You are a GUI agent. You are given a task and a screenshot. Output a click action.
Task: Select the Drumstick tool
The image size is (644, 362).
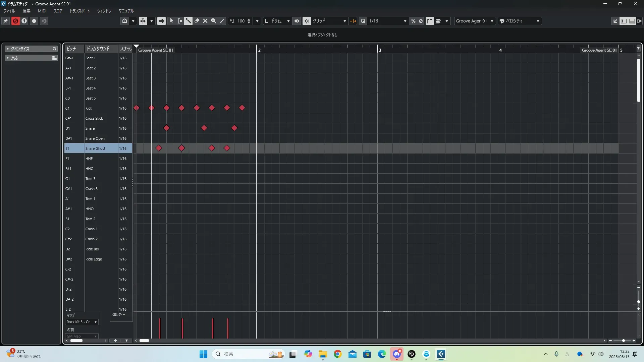point(188,21)
